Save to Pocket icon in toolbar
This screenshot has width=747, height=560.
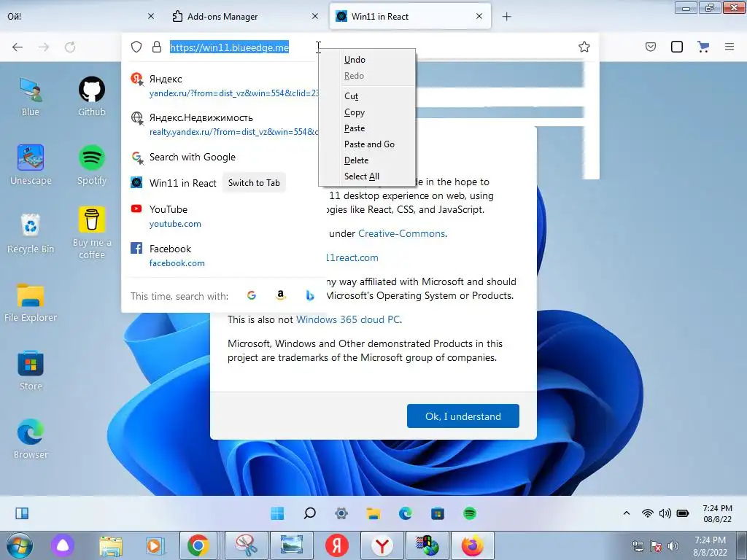point(651,47)
